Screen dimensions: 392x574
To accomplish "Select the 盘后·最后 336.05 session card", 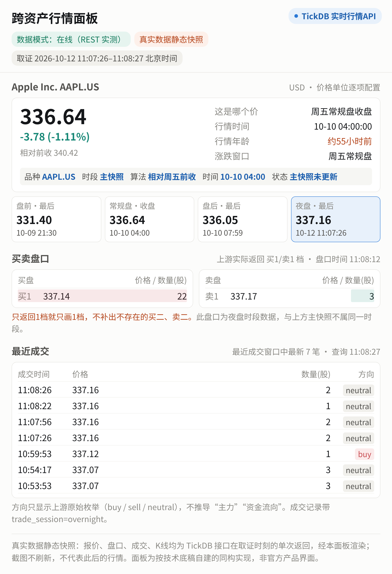I will click(242, 219).
